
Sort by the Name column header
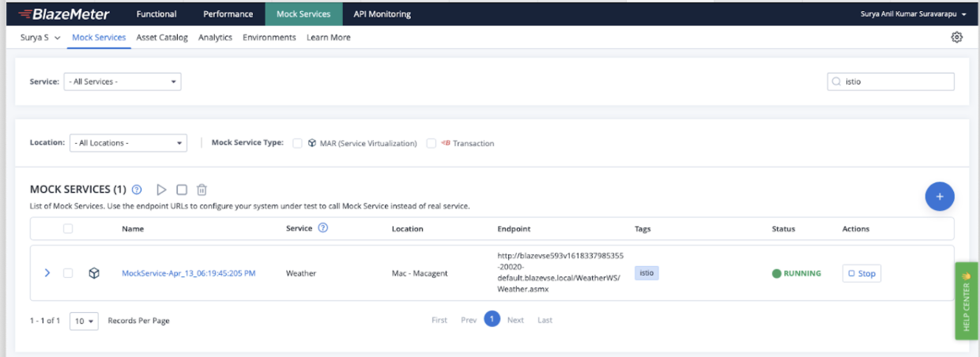point(133,229)
